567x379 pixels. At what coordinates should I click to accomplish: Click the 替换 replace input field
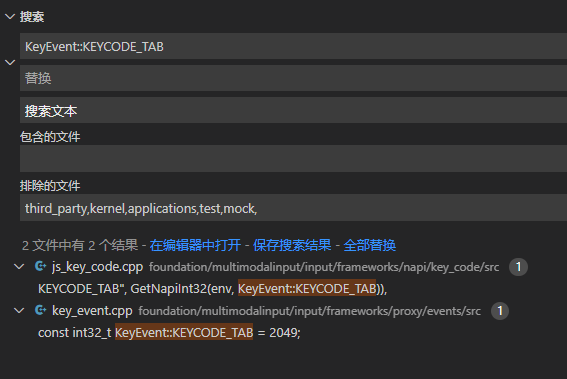click(293, 78)
